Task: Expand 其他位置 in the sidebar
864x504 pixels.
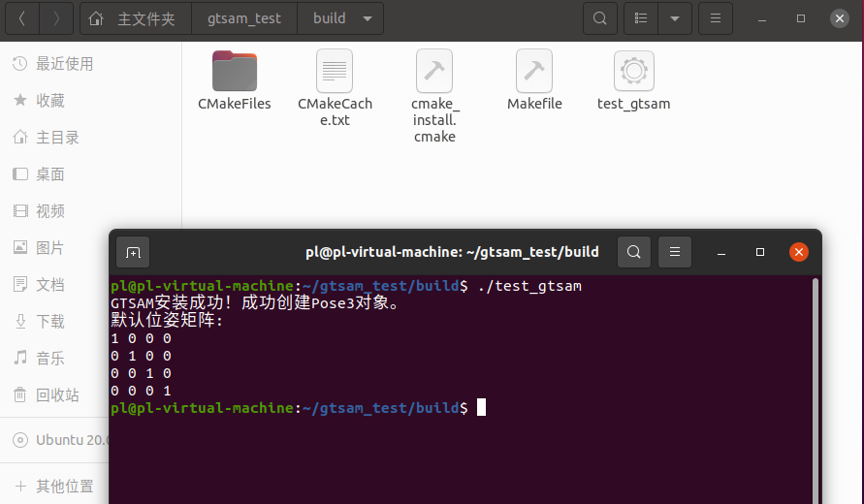Action: tap(64, 486)
